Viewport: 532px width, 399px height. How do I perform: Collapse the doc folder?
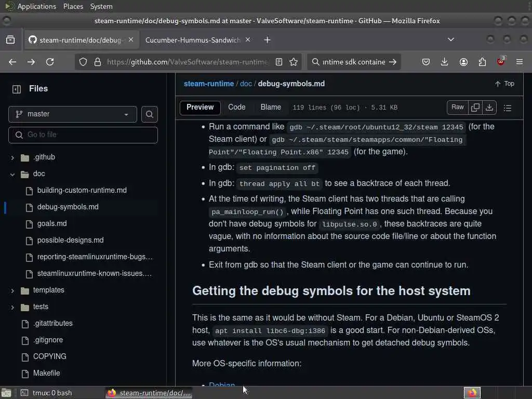click(12, 175)
